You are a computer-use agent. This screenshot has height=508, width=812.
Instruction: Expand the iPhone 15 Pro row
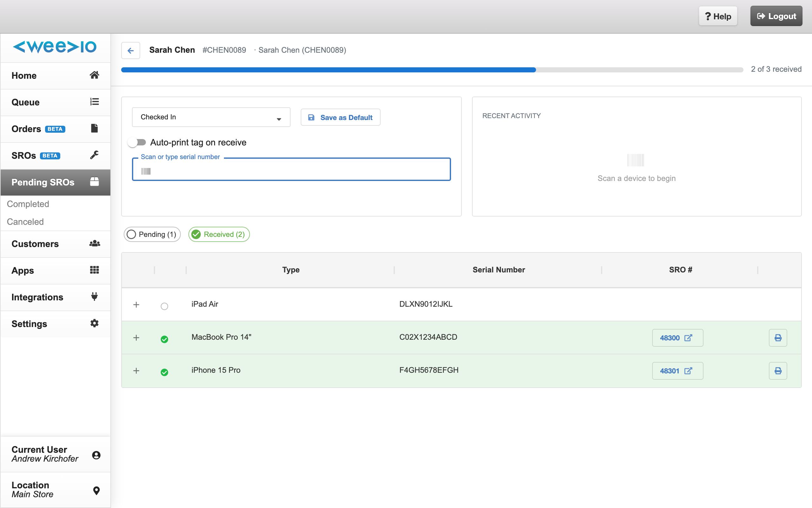[136, 371]
